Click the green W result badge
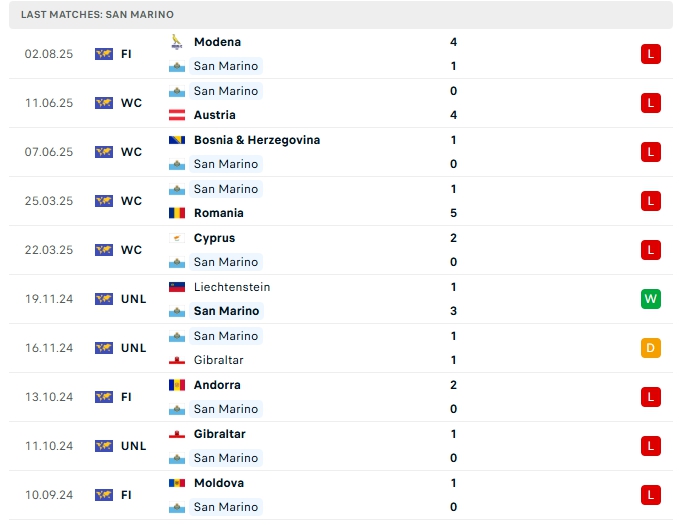Viewport: 684px width, 525px height. (651, 299)
